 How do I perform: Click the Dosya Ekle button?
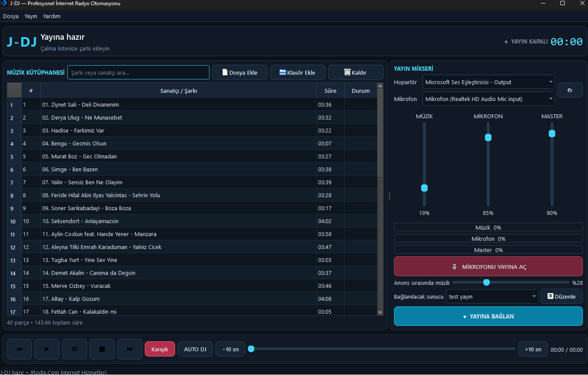[240, 72]
